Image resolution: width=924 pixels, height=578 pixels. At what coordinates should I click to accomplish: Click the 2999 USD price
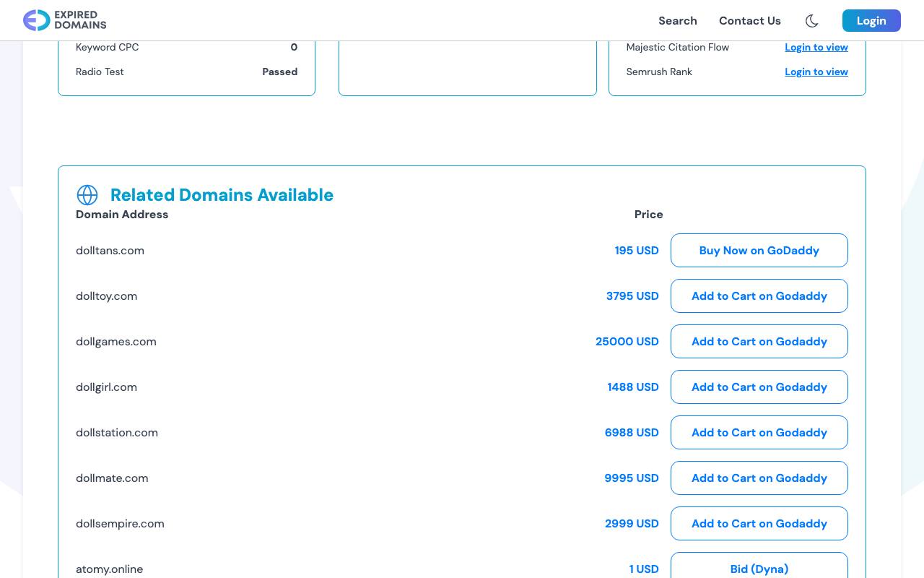(632, 524)
